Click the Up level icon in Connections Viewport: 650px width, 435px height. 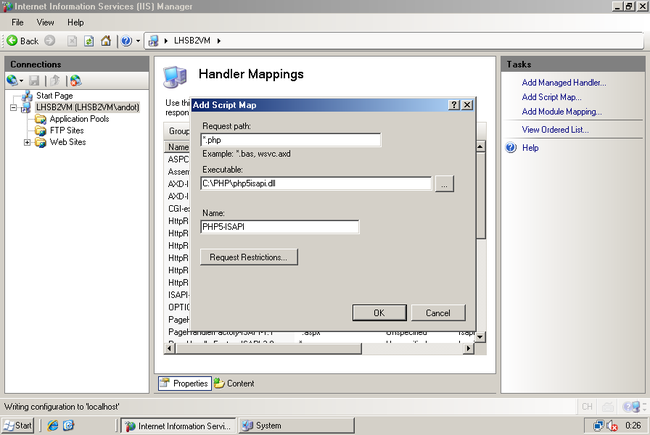coord(55,80)
